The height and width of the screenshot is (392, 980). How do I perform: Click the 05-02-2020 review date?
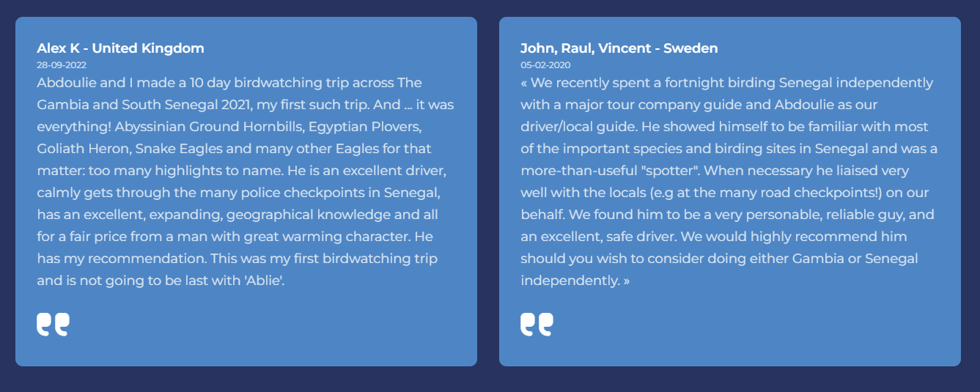click(545, 65)
